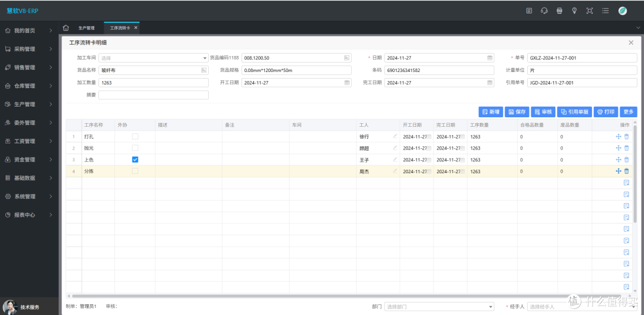Open the 经手人 dropdown

(x=582, y=307)
